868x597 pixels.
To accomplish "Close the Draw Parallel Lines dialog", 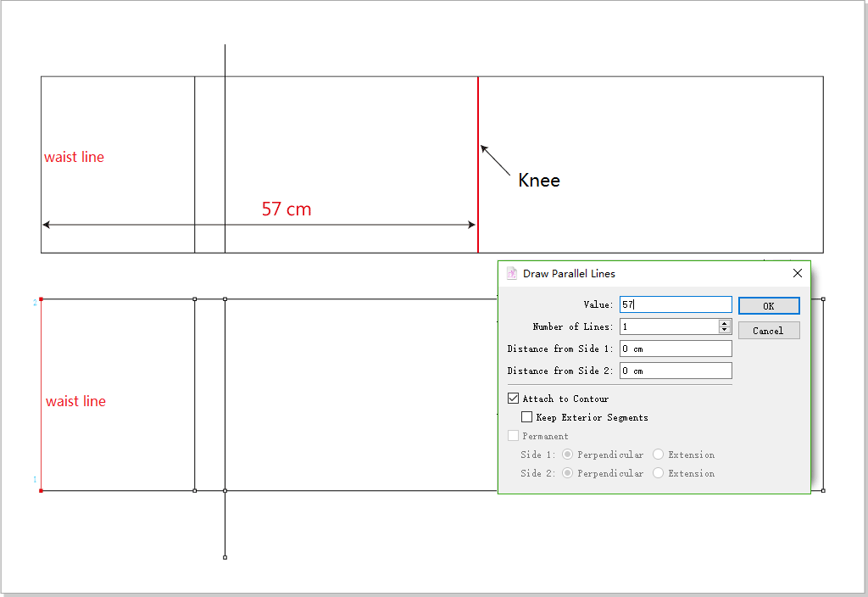I will 797,274.
